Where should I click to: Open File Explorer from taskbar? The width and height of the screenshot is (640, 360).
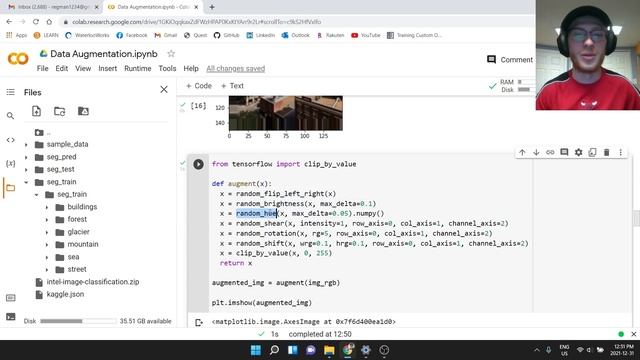329,350
